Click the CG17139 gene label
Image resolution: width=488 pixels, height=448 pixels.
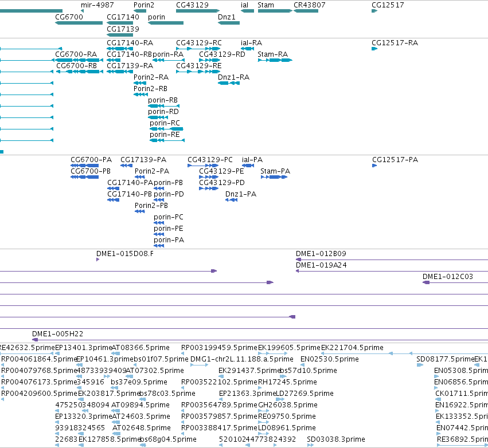[x=123, y=29]
